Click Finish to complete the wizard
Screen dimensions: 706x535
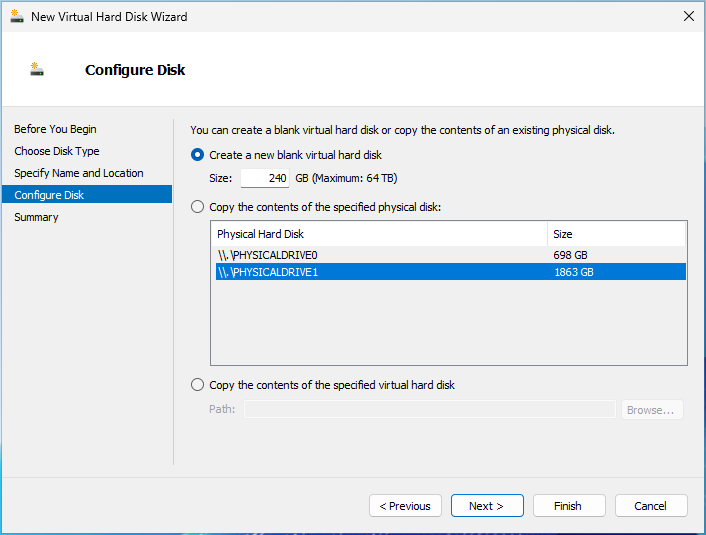click(568, 506)
